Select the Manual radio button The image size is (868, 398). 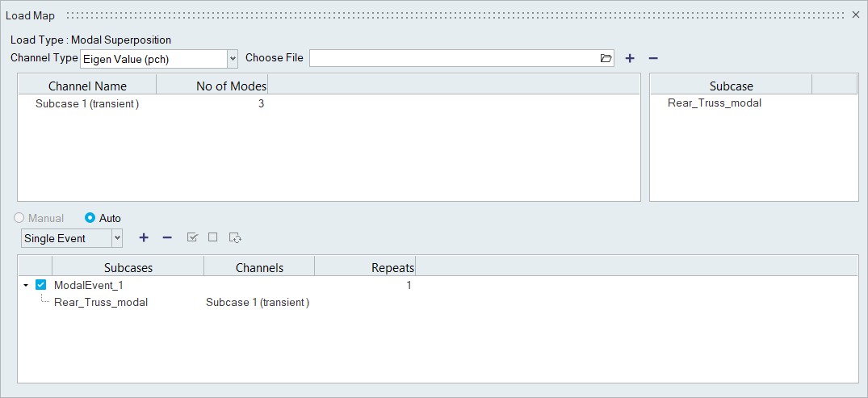[19, 218]
